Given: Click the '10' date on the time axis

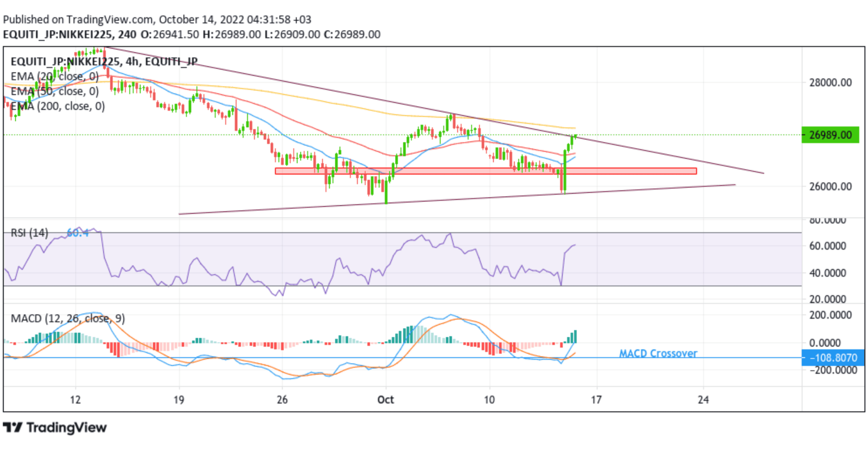Looking at the screenshot, I should (x=489, y=400).
